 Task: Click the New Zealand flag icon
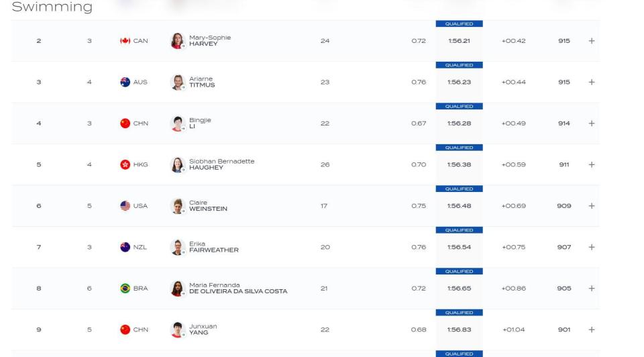[125, 247]
